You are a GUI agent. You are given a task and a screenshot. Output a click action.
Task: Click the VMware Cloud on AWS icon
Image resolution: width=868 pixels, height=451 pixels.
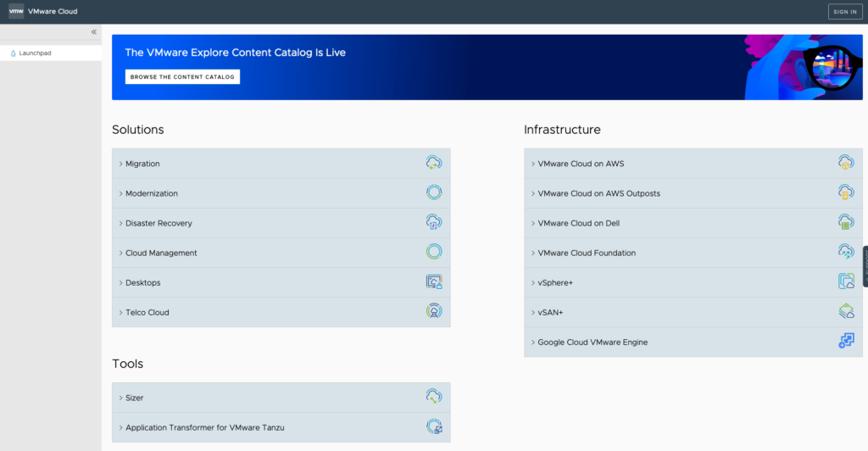click(x=846, y=163)
